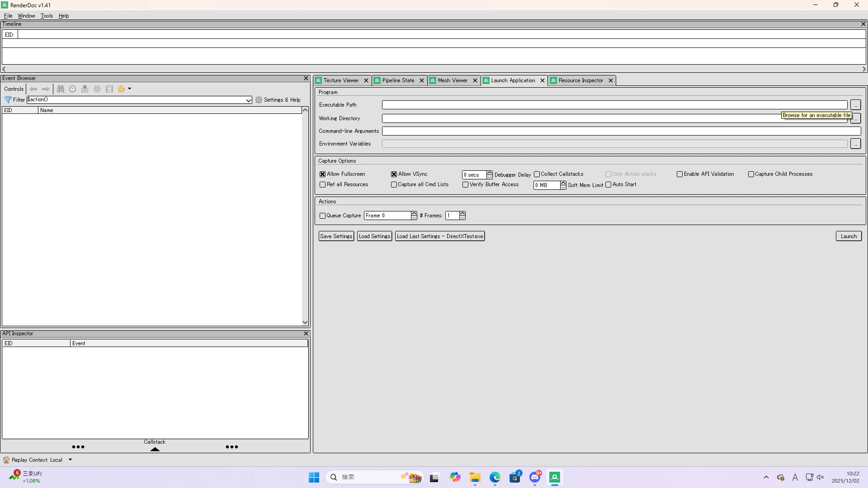
Task: Click the floppy disk export icon
Action: 109,89
